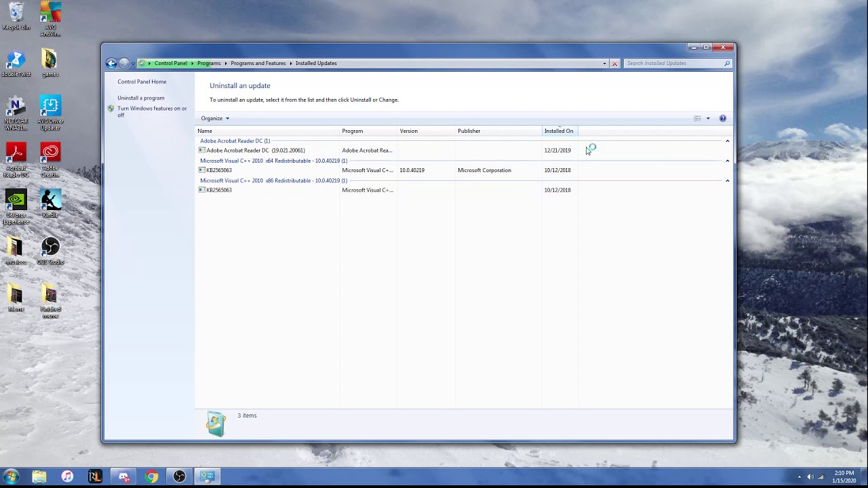Open the Organize dropdown menu
The image size is (868, 488).
point(215,119)
